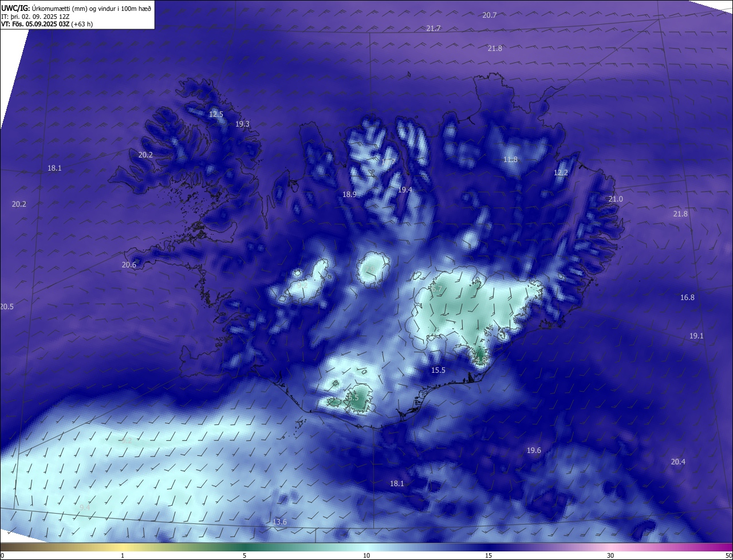
Task: Click the colour scale tick label 10
Action: coord(366,556)
